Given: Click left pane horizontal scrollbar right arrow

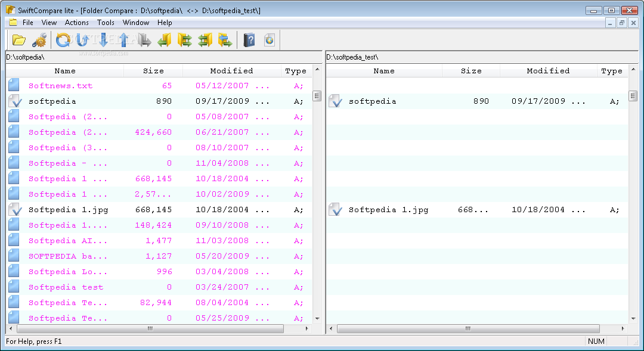Looking at the screenshot, I should [x=307, y=328].
